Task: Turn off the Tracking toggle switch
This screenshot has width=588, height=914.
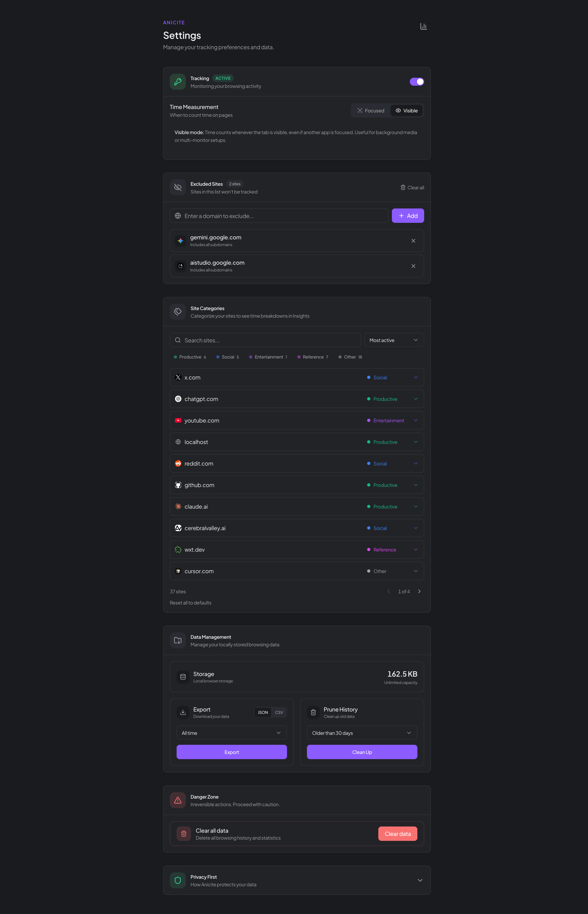Action: [417, 82]
